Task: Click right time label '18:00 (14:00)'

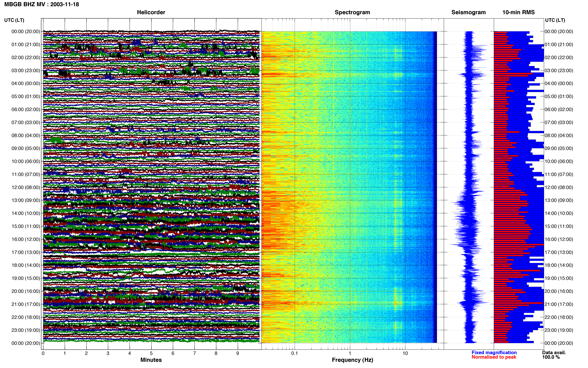Action: coord(559,265)
